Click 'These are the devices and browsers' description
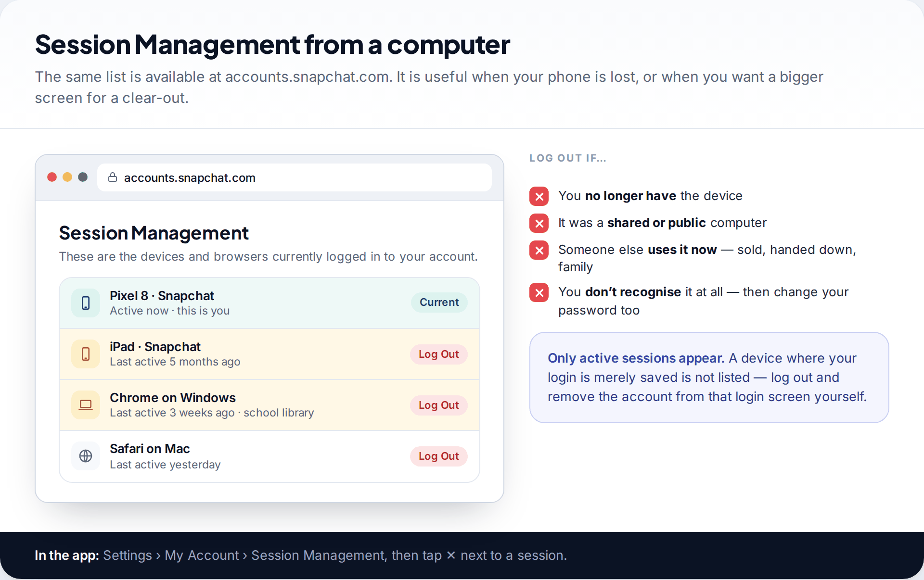This screenshot has height=580, width=924. 269,257
